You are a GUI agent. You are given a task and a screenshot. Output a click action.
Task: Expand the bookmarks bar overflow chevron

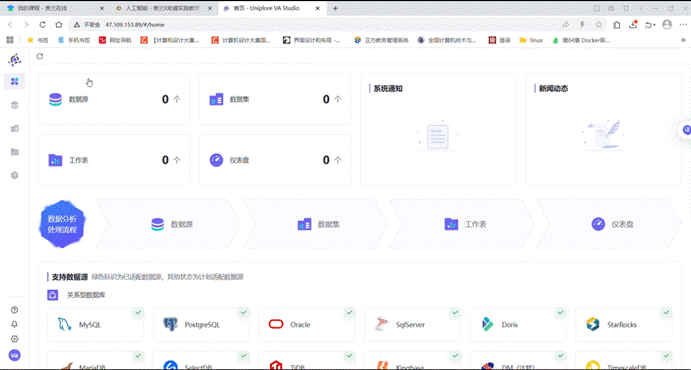pyautogui.click(x=684, y=40)
